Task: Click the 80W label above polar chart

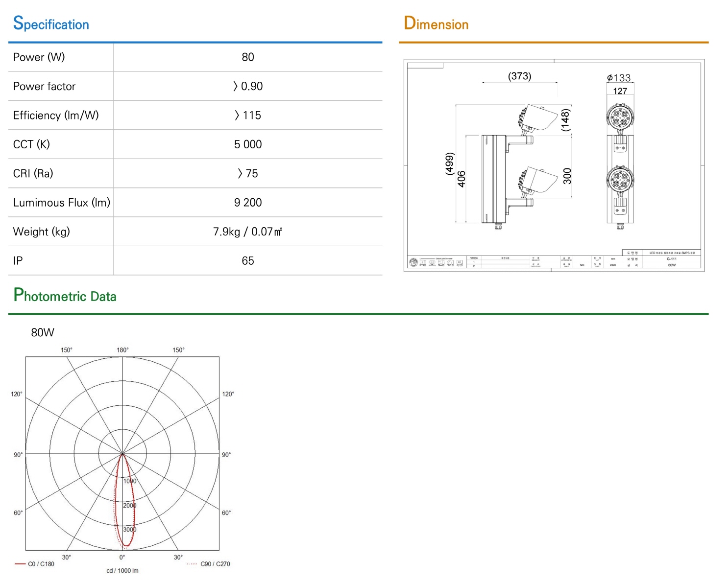Action: coord(43,332)
